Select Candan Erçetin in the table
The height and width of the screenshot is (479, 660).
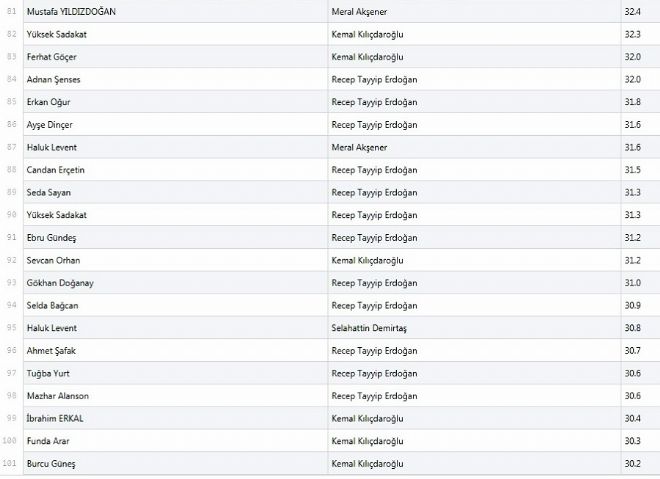pyautogui.click(x=56, y=169)
